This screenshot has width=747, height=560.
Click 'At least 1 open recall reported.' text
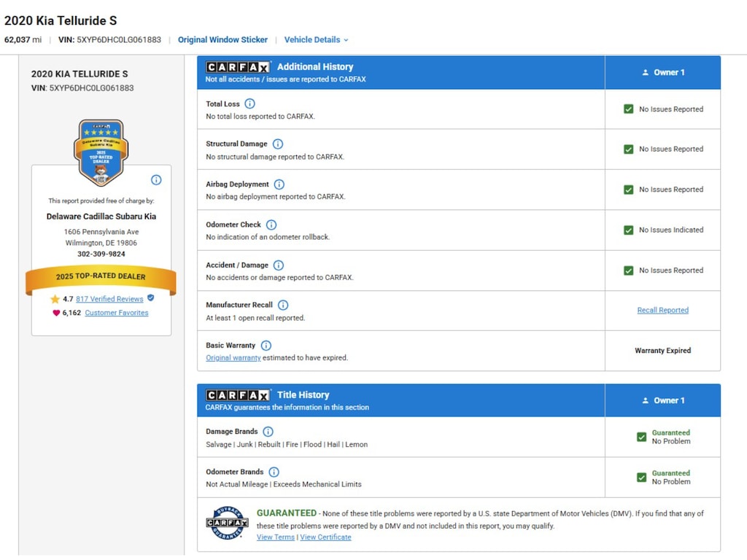(x=255, y=318)
